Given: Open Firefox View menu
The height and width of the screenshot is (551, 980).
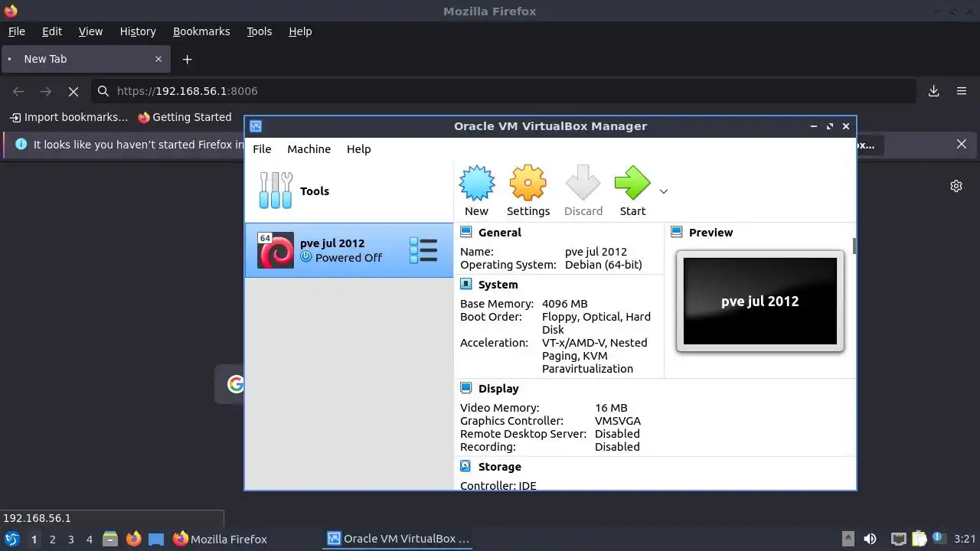Looking at the screenshot, I should 90,31.
